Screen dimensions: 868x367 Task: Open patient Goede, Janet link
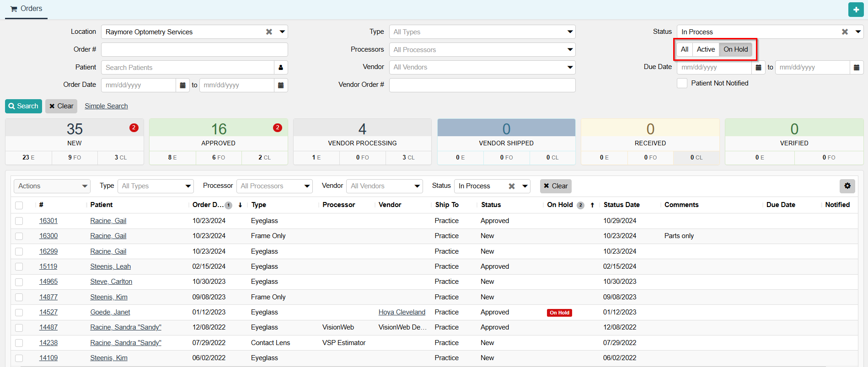(x=110, y=313)
